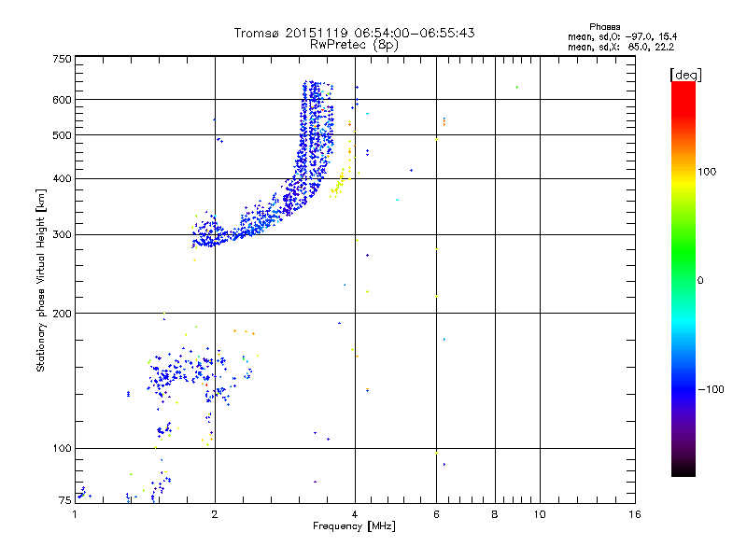Click the x-axis '4' tick label
747x560 pixels.
[x=355, y=514]
